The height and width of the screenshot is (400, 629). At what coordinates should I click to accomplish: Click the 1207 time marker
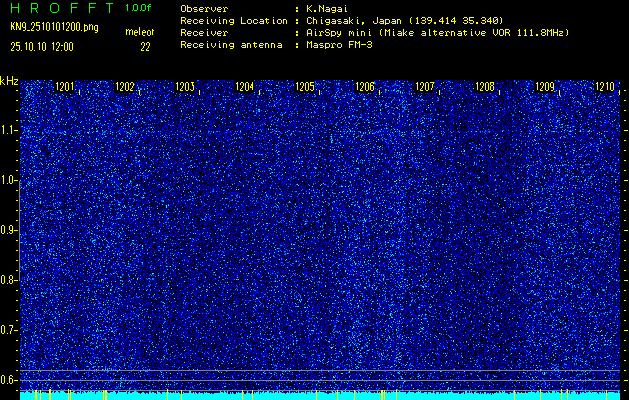tap(424, 88)
